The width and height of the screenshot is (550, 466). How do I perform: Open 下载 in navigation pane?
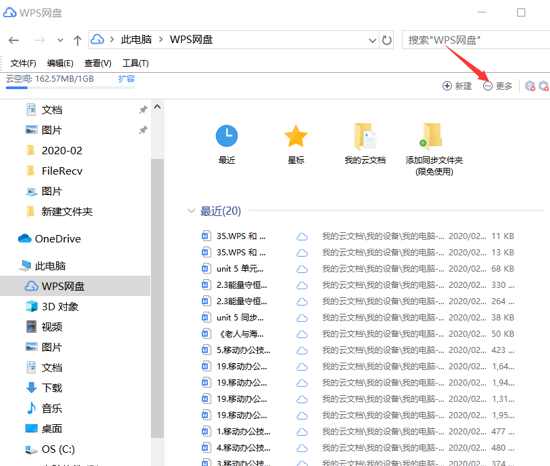pyautogui.click(x=52, y=388)
